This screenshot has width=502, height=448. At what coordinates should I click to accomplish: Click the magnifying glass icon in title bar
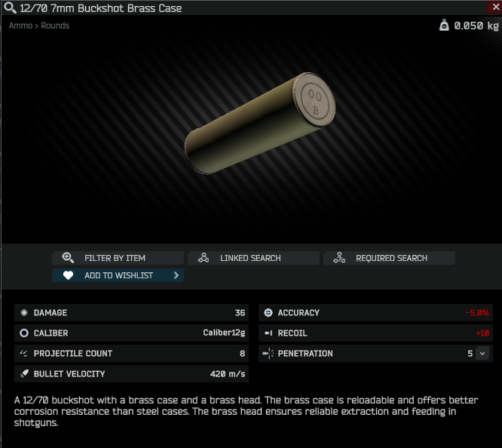pyautogui.click(x=10, y=8)
